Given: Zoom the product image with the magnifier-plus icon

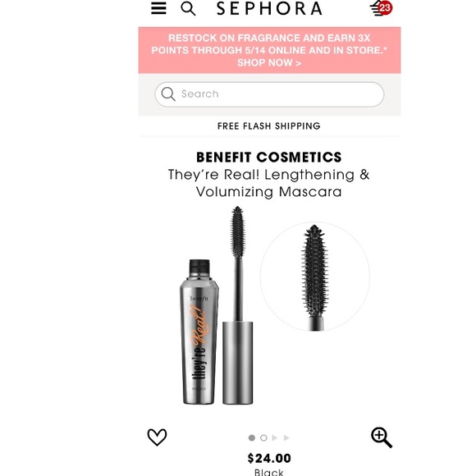Looking at the screenshot, I should 382,437.
